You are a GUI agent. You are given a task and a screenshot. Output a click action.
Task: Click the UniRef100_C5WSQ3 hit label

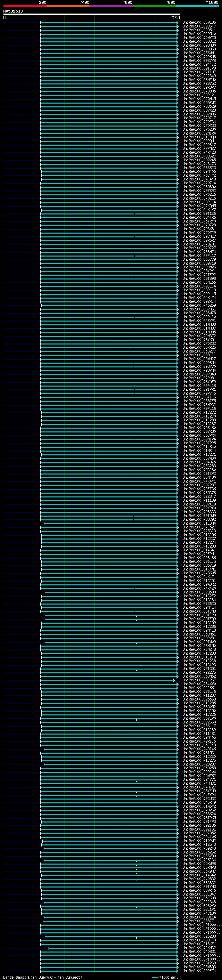[x=199, y=967]
